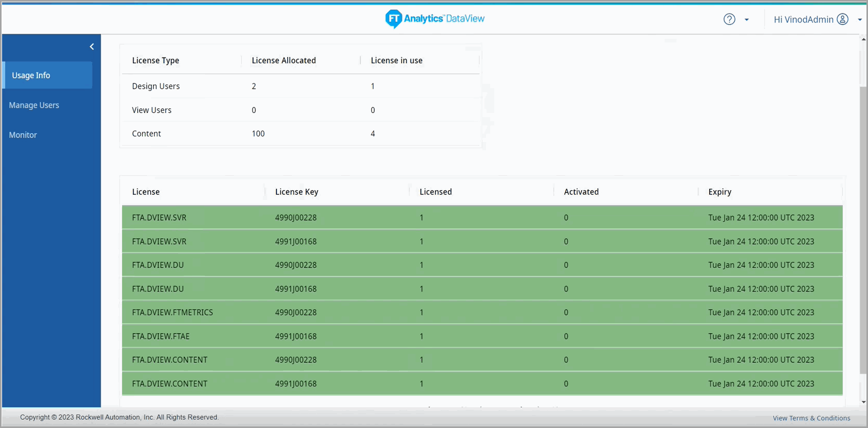Click the scroll down arrow of page scrollbar
The image size is (868, 428).
click(863, 402)
